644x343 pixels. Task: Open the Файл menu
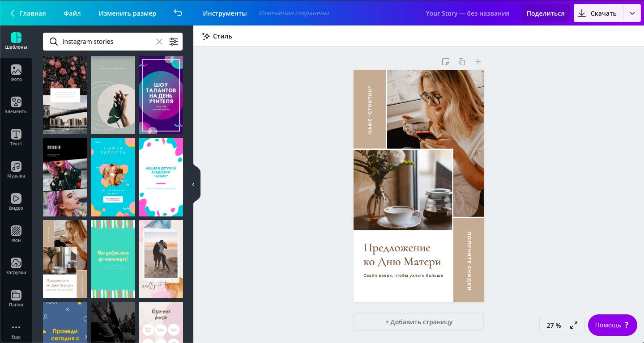[72, 13]
